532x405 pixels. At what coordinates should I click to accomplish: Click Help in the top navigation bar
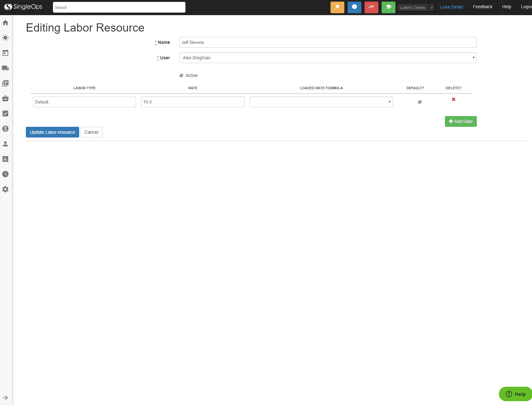pyautogui.click(x=506, y=7)
